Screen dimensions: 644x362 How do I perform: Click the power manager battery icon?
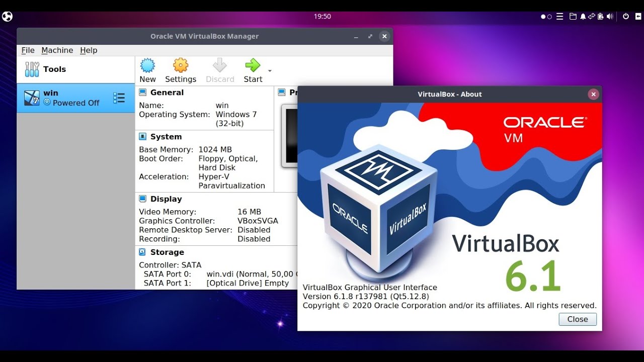tap(601, 17)
